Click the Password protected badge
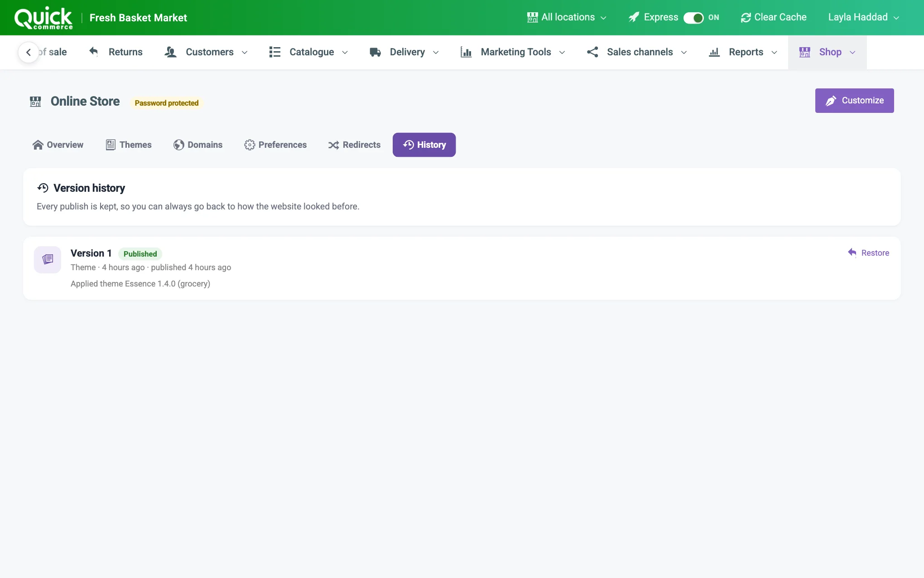Image resolution: width=924 pixels, height=578 pixels. 167,103
